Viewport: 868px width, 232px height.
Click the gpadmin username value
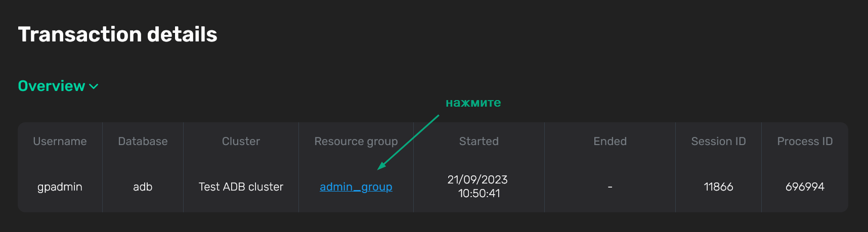tap(60, 187)
